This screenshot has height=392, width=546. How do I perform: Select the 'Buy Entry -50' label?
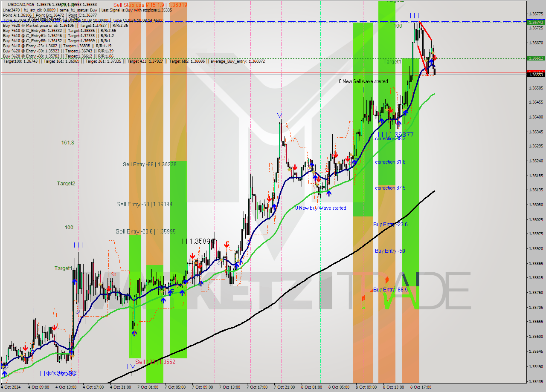pyautogui.click(x=390, y=251)
